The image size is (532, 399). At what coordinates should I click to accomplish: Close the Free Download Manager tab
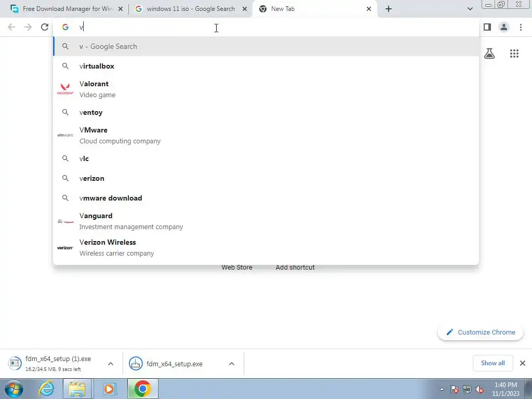coord(121,9)
